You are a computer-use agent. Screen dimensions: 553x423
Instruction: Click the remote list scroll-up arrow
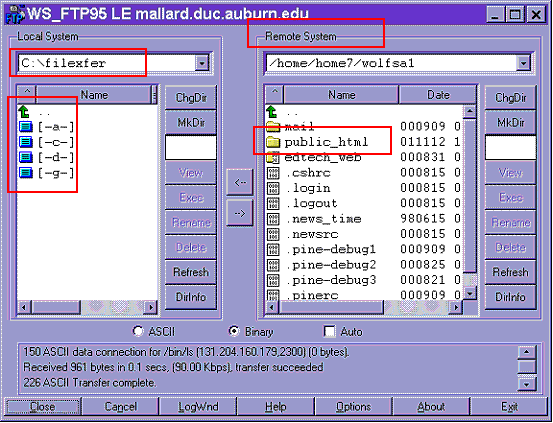[470, 111]
